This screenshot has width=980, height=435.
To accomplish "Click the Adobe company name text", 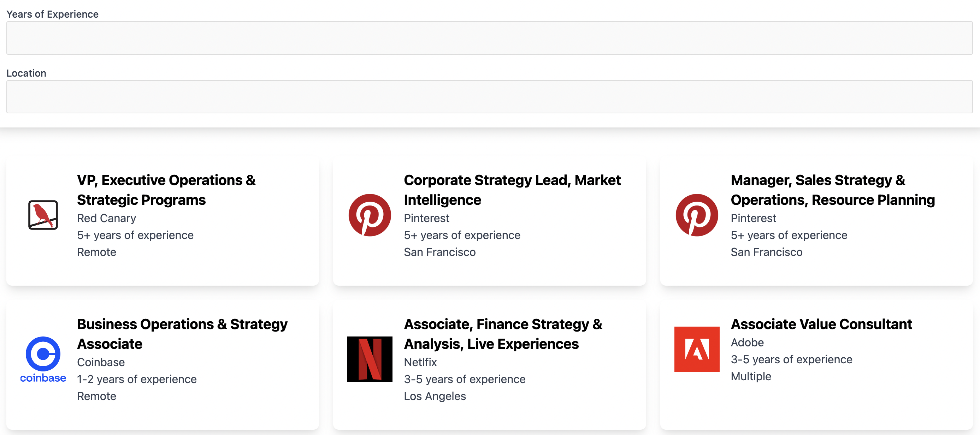I will pos(747,342).
